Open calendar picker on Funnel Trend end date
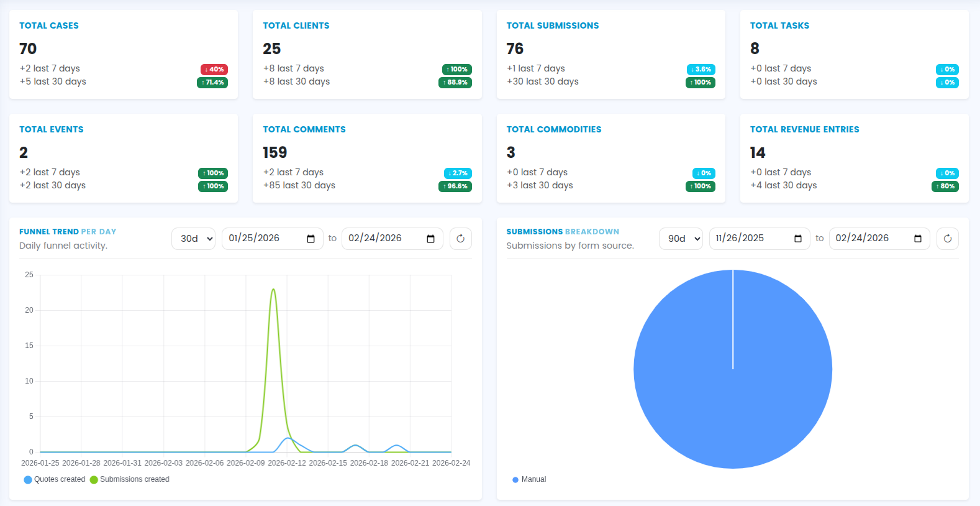Viewport: 980px width, 506px height. [x=430, y=239]
